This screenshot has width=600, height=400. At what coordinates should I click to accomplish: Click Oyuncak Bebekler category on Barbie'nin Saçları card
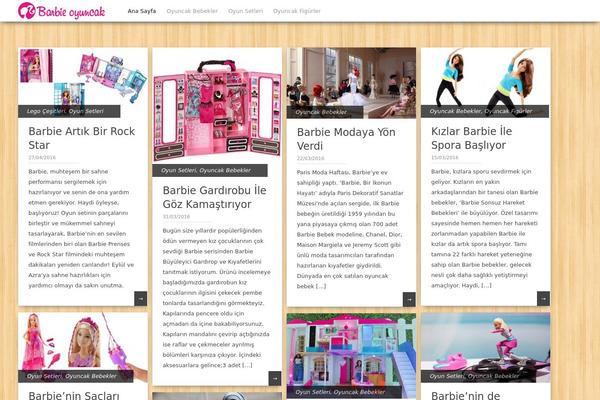[x=91, y=376]
